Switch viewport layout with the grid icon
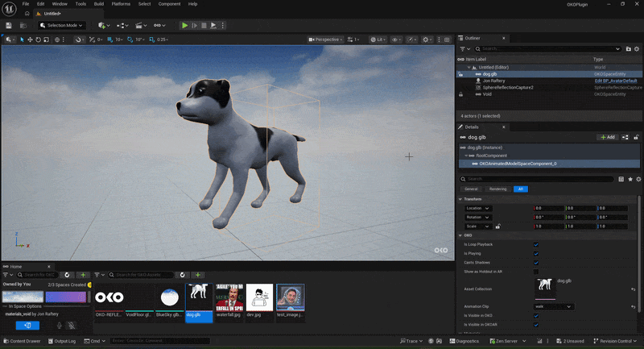 (x=447, y=39)
